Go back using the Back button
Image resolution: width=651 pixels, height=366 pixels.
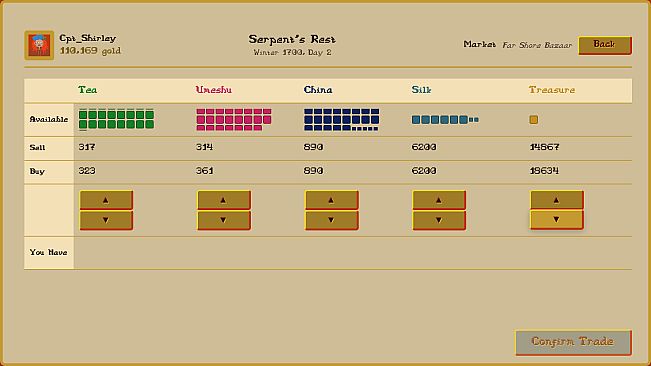pos(605,45)
